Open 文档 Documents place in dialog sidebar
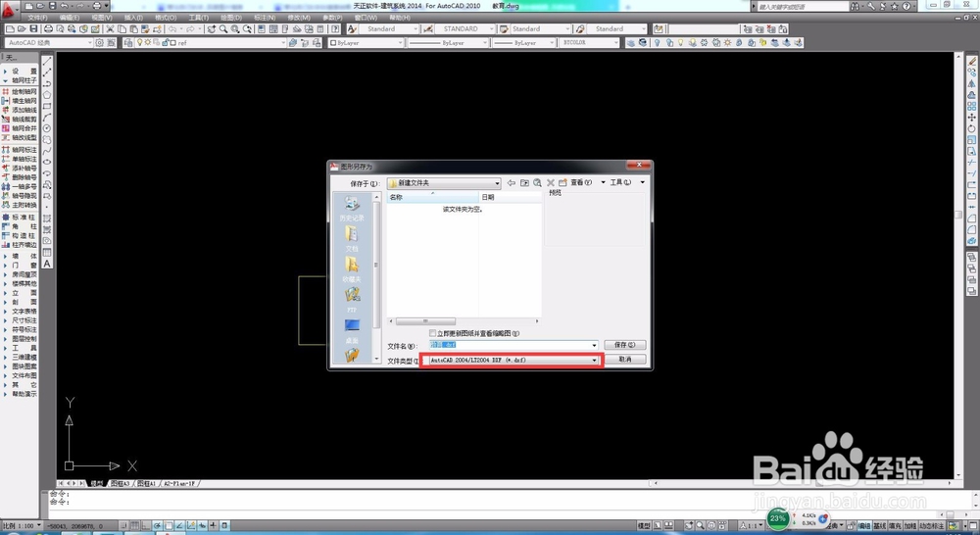The image size is (980, 535). click(352, 239)
